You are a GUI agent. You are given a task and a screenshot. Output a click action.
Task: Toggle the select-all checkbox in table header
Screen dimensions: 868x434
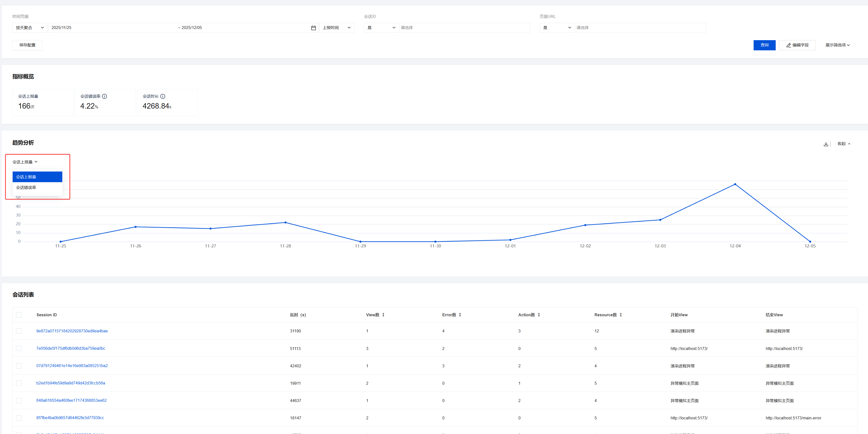(19, 315)
